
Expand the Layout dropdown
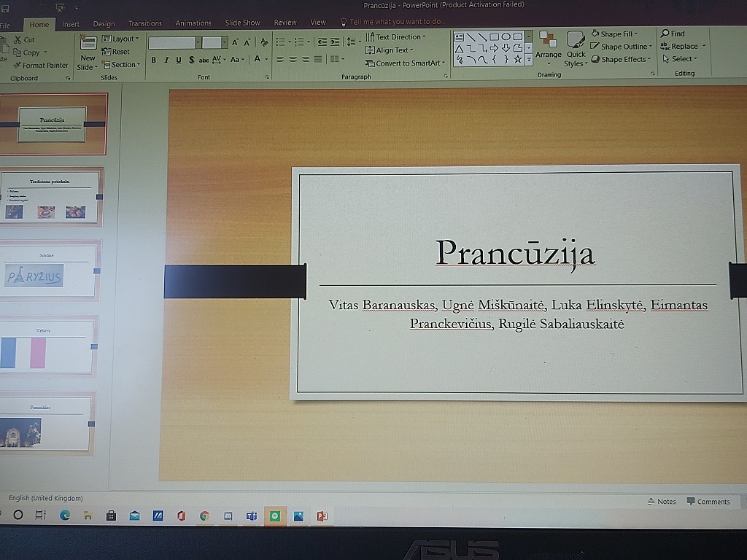point(121,39)
